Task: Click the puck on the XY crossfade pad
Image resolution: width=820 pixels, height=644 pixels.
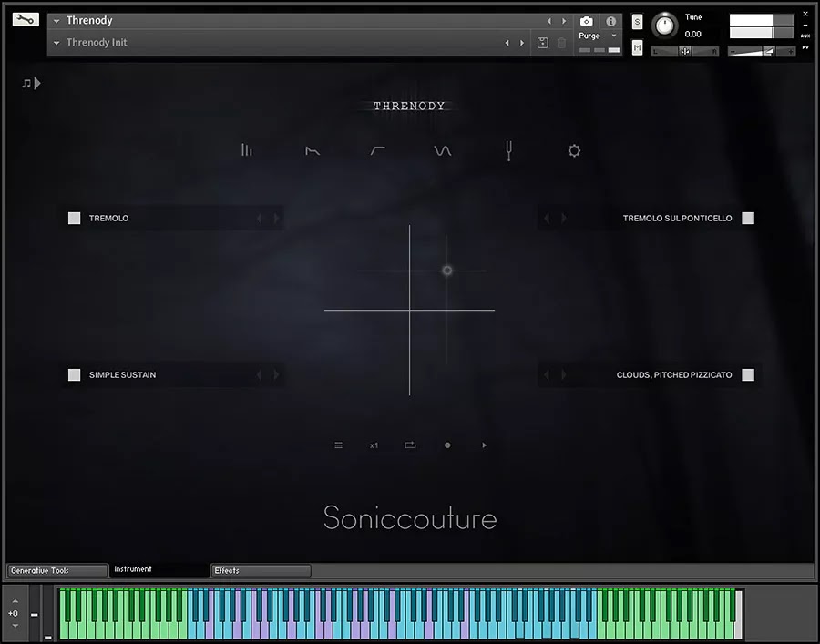Action: pos(446,271)
